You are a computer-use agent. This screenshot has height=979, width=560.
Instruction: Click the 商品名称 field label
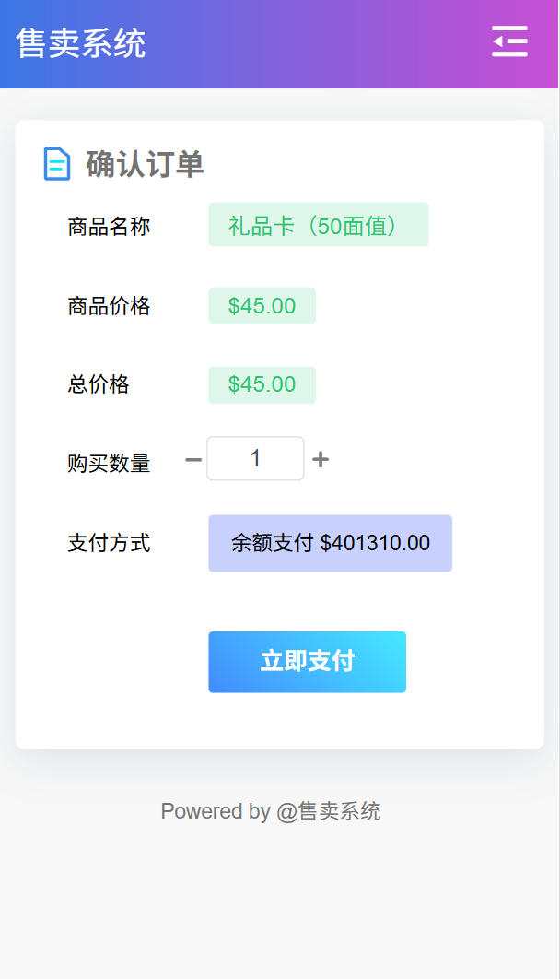[x=109, y=227]
